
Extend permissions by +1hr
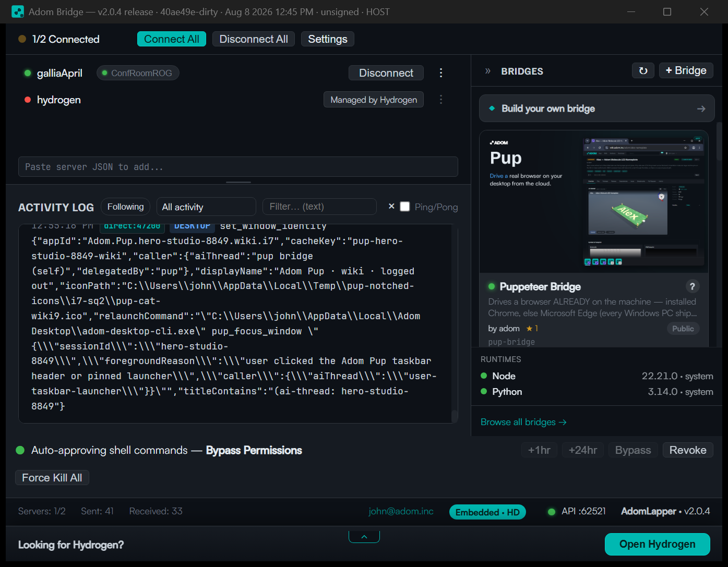(x=539, y=450)
